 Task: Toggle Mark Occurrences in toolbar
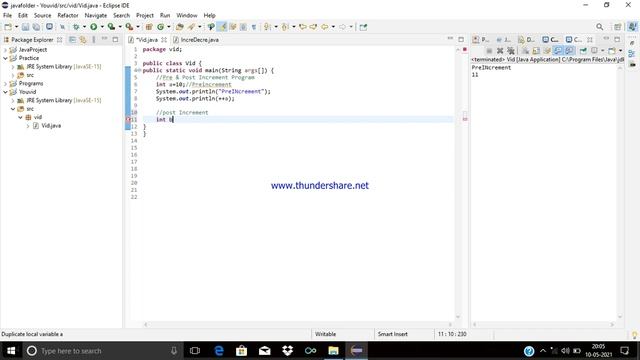222,27
